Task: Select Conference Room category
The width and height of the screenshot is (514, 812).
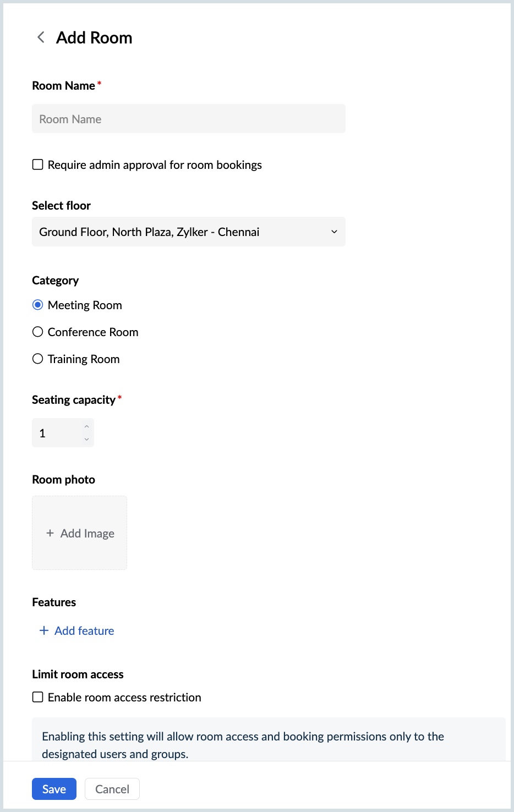Action: point(38,332)
